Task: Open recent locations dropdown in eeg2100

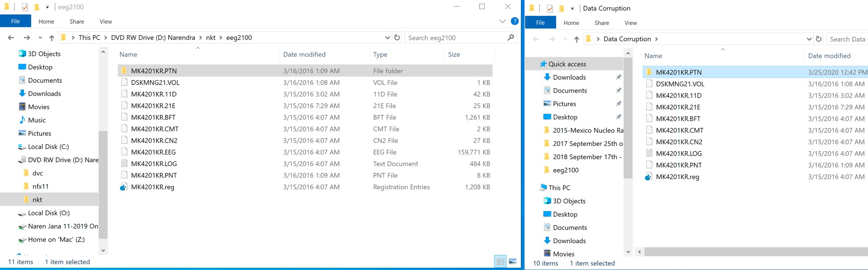Action: 40,38
